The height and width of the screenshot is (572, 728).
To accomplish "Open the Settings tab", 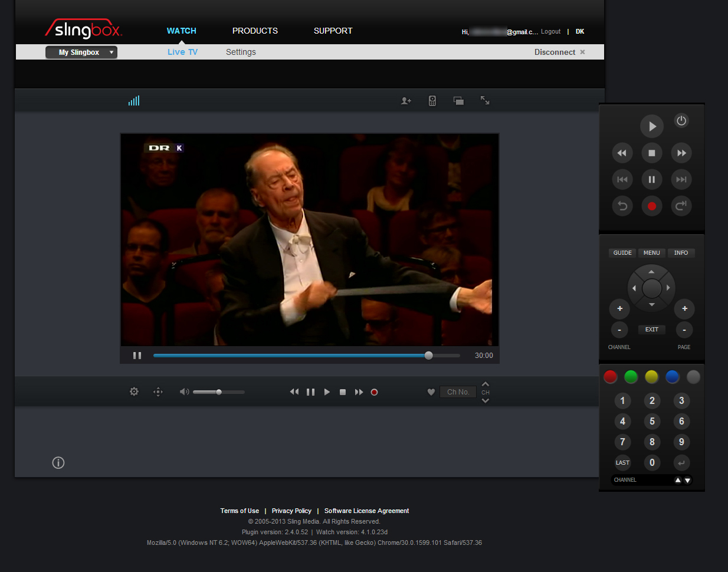I will 241,52.
